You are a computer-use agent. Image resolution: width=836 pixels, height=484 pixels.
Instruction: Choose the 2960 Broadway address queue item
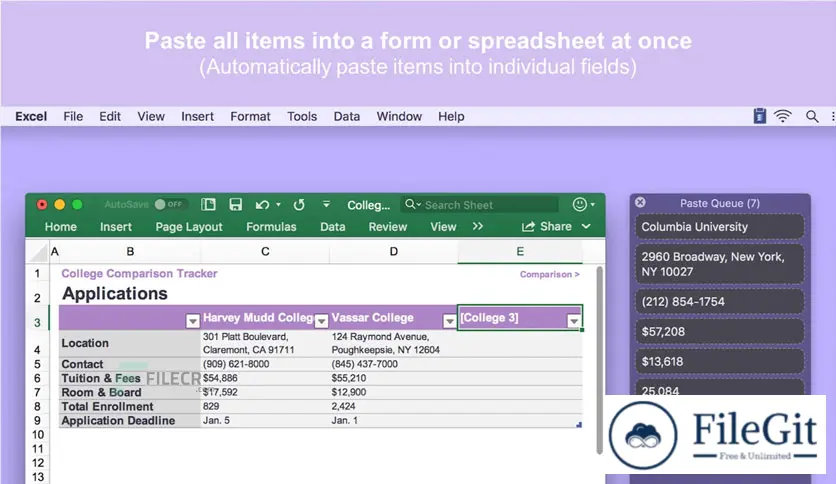(x=720, y=264)
